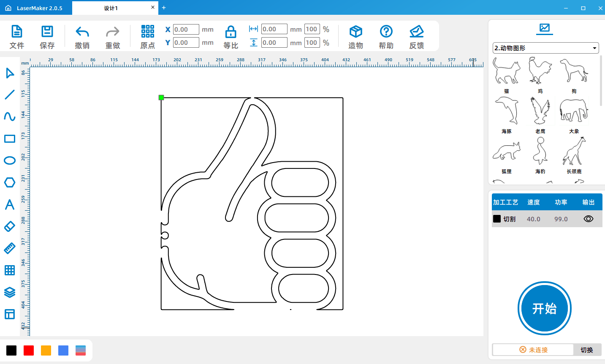This screenshot has width=605, height=364.
Task: Undo with the 撤销 button
Action: tap(82, 37)
